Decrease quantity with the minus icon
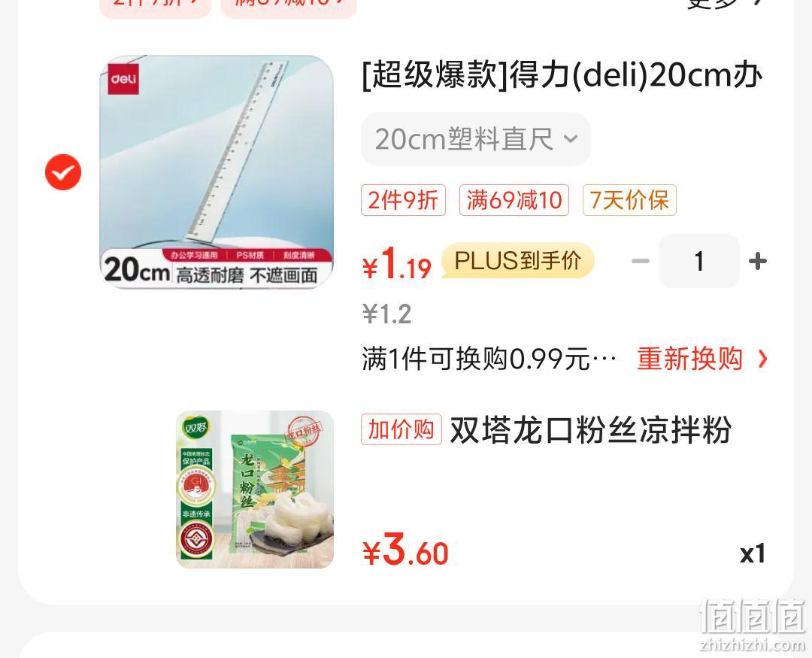The height and width of the screenshot is (658, 812). click(x=641, y=261)
